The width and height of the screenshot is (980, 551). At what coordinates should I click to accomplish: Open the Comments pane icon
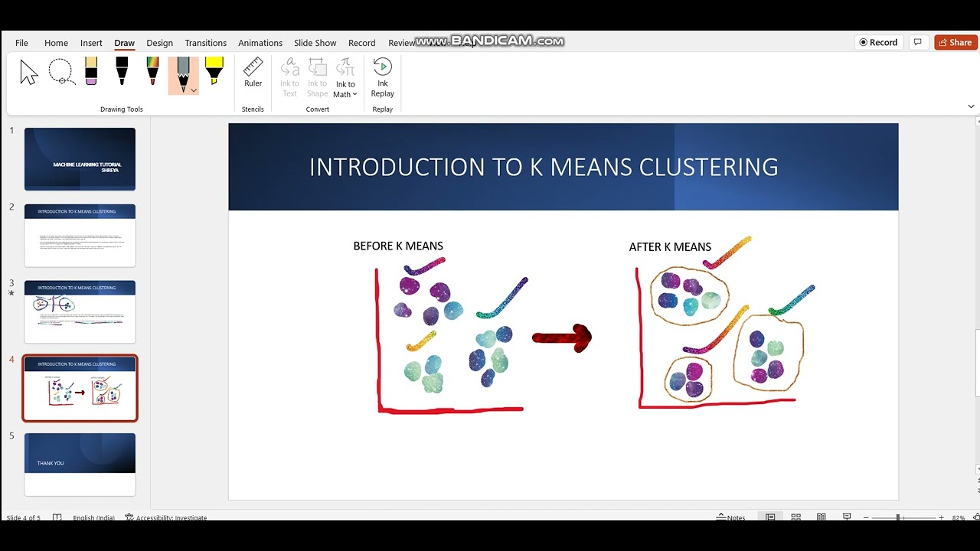pos(918,43)
